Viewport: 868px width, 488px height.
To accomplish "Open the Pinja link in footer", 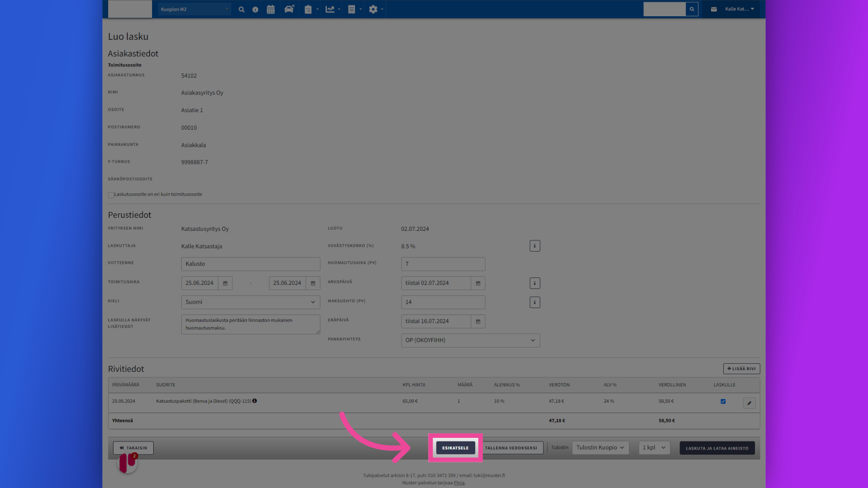I will (459, 483).
